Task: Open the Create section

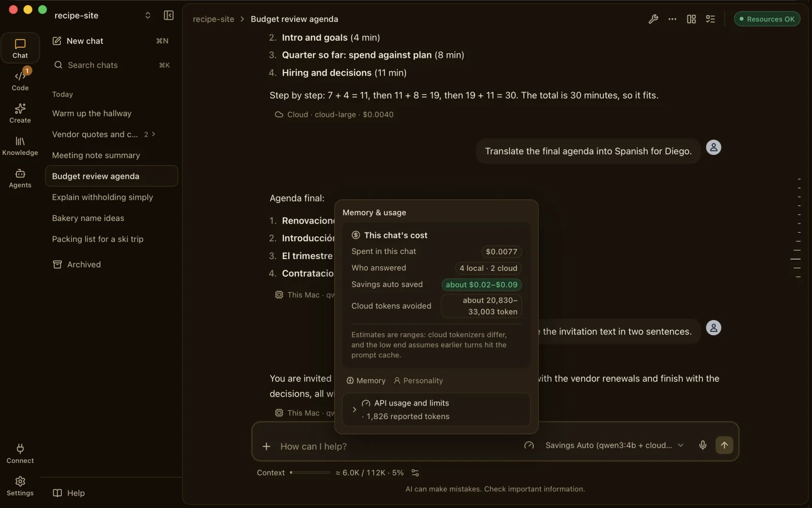Action: [20, 113]
